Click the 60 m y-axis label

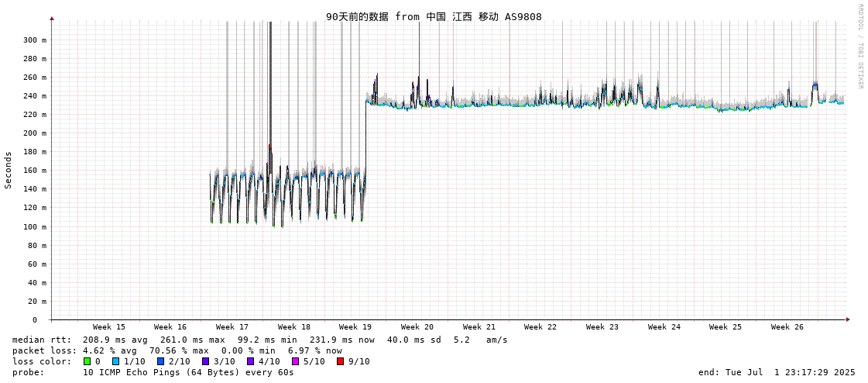(x=37, y=264)
